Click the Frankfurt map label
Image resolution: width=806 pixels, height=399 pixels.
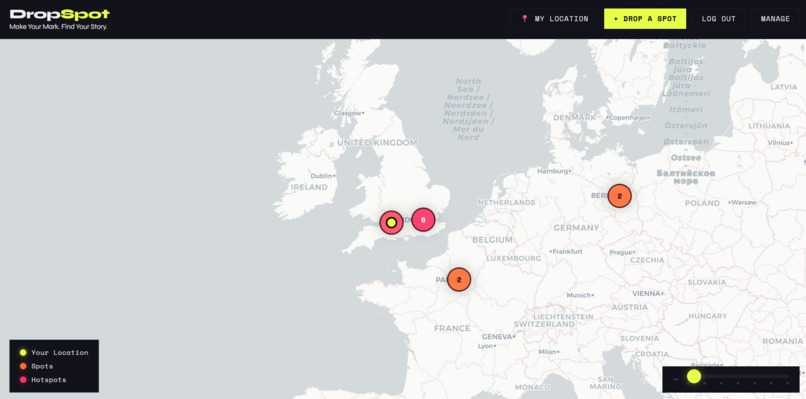(x=566, y=251)
